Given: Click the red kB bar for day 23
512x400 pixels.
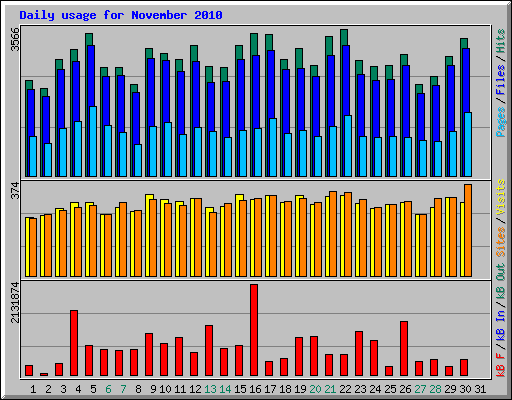Looking at the screenshot, I should coord(359,354).
